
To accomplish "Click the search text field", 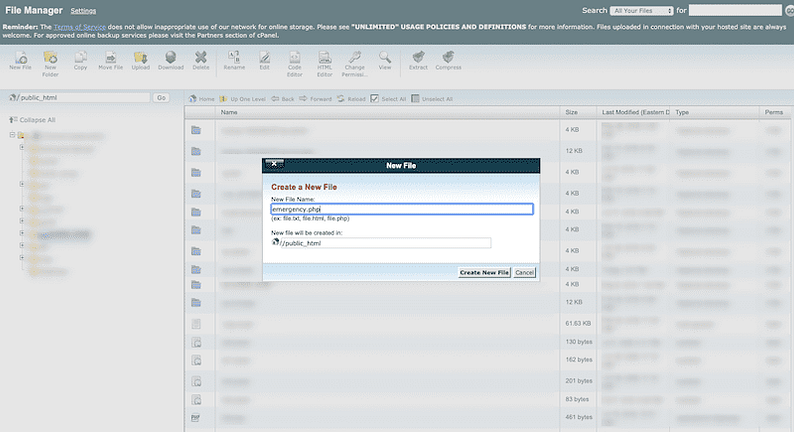I will (x=735, y=10).
